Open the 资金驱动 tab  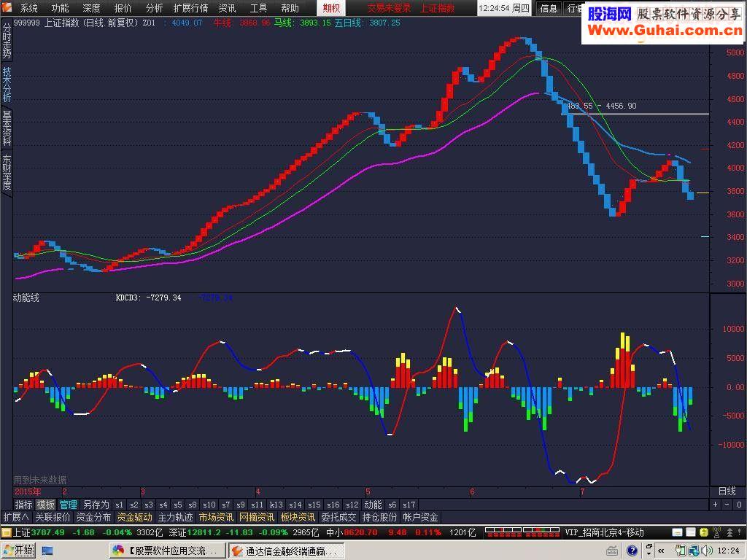coord(134,517)
